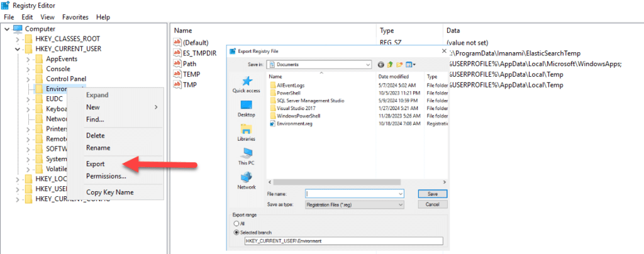Collapse the Computer tree node
The width and height of the screenshot is (644, 254).
pos(7,29)
